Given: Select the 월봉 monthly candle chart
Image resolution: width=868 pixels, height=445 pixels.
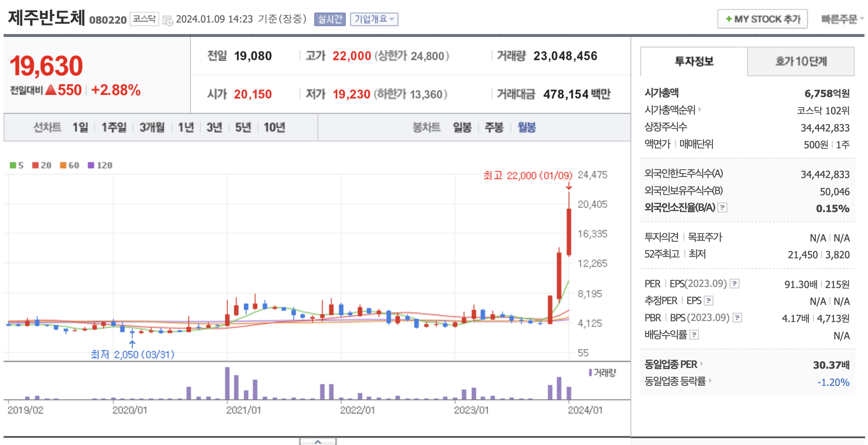Looking at the screenshot, I should point(526,127).
